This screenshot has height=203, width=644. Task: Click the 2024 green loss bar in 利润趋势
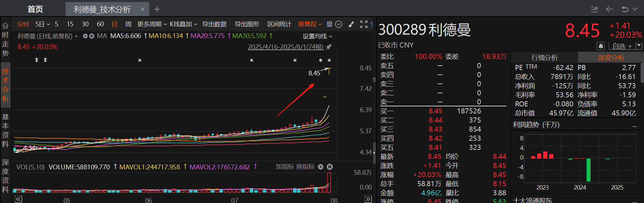click(588, 170)
